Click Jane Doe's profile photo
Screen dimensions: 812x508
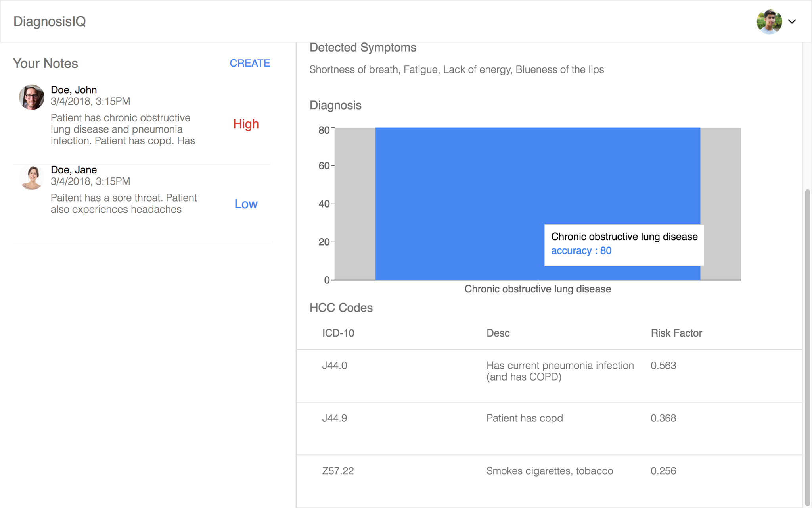32,177
